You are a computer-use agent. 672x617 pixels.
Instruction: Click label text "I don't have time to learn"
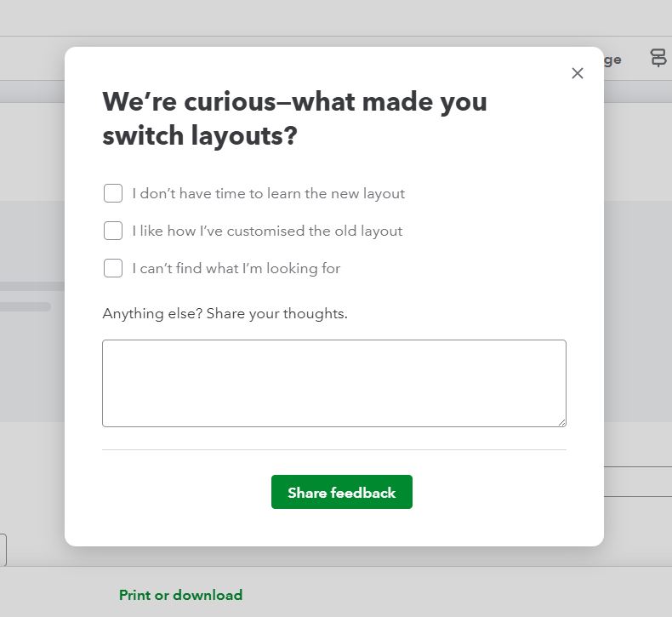[x=268, y=193]
